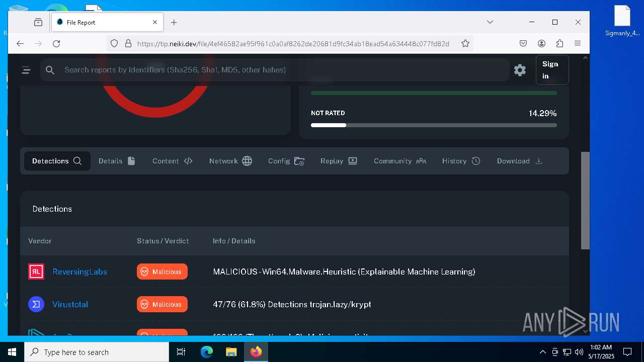Select the Sigmanly desktop file icon
Image resolution: width=644 pixels, height=362 pixels.
(x=622, y=21)
